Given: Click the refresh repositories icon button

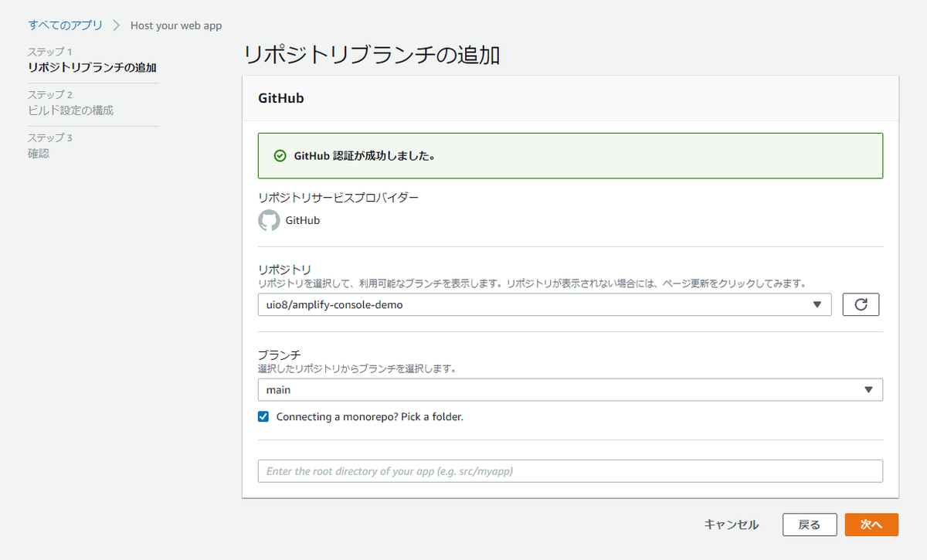Looking at the screenshot, I should [861, 304].
